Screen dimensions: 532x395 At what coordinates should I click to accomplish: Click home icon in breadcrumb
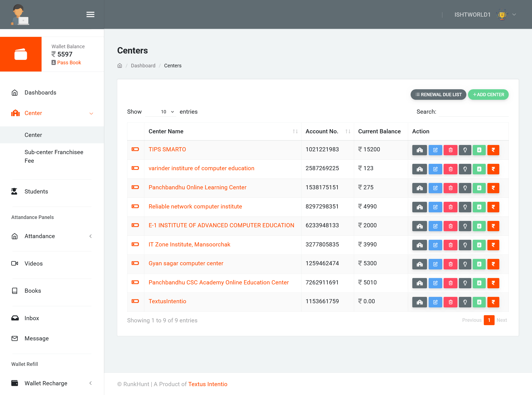tap(120, 66)
